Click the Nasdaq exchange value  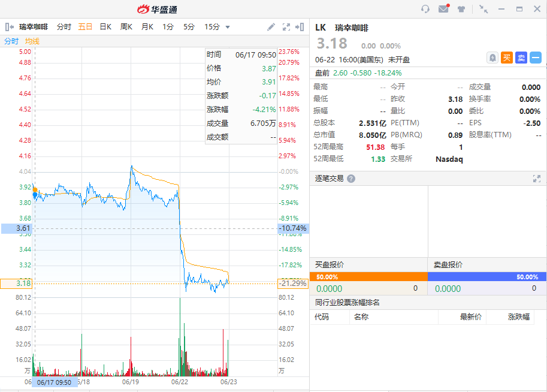(x=449, y=159)
